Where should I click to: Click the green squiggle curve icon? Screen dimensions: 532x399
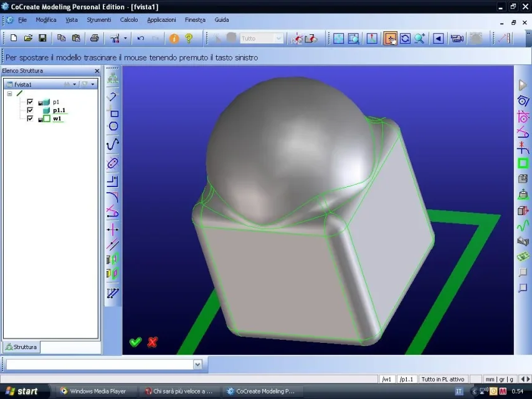tap(523, 225)
